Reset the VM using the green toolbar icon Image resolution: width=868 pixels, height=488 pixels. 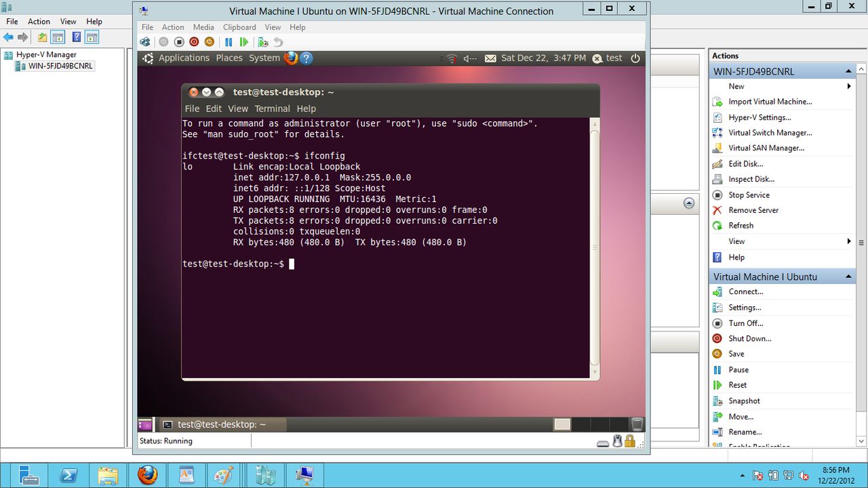[243, 42]
